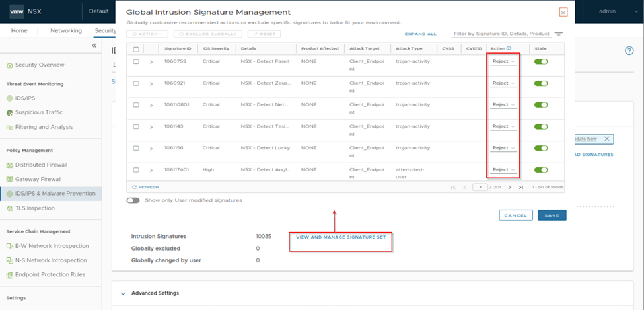Screen dimensions: 644x310
Task: Click the Filter by Signature ID field
Action: point(501,34)
